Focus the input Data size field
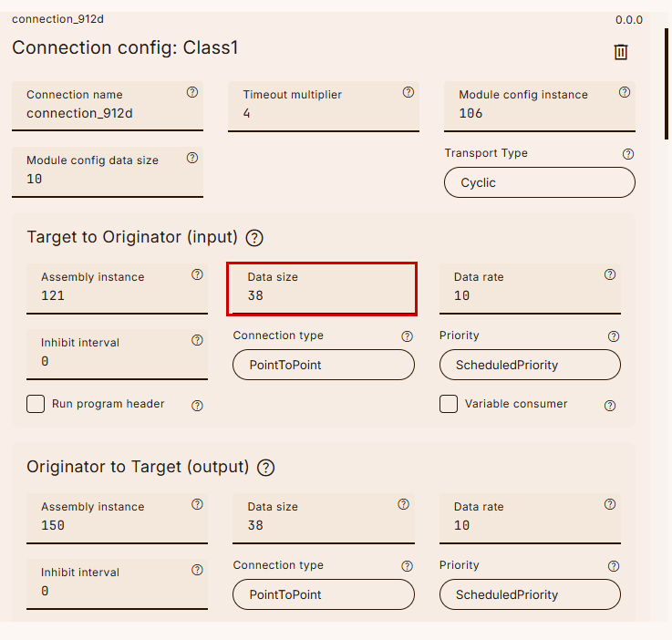Screen dimensions: 672x640 click(322, 295)
